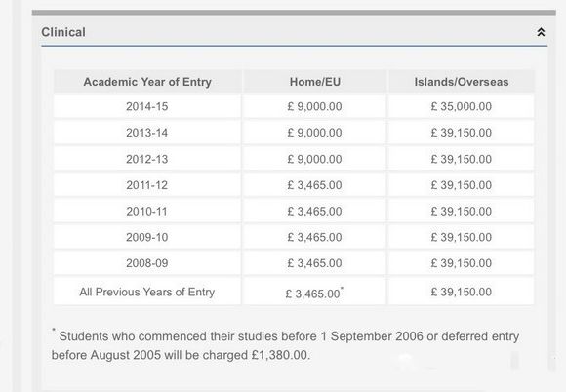This screenshot has width=566, height=392.
Task: Click the 2010-11 year cell
Action: [x=147, y=211]
